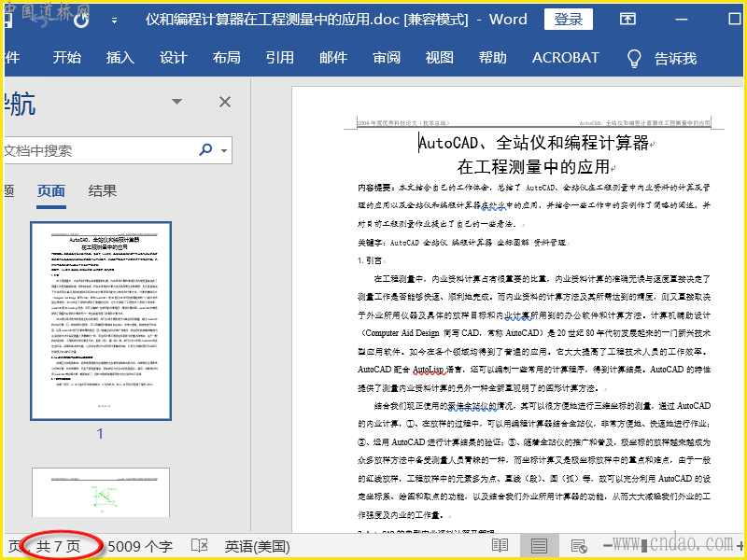Switch to the 设计 ribbon tab
The image size is (747, 560).
173,58
